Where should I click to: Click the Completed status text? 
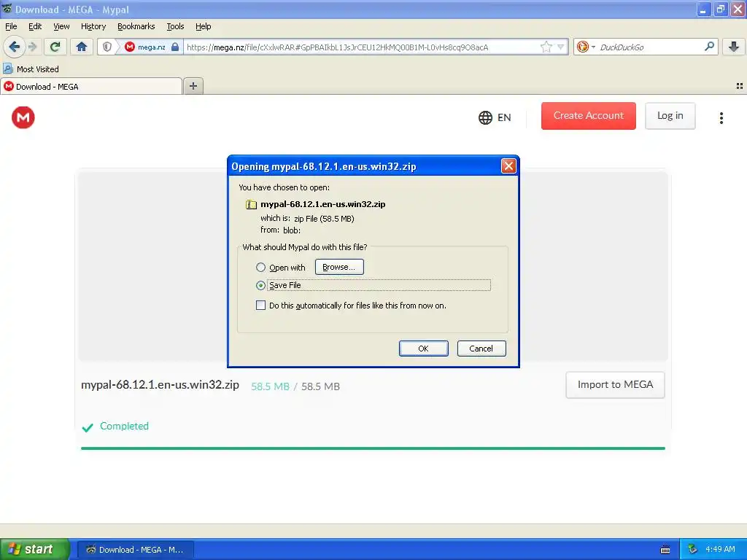pos(124,426)
